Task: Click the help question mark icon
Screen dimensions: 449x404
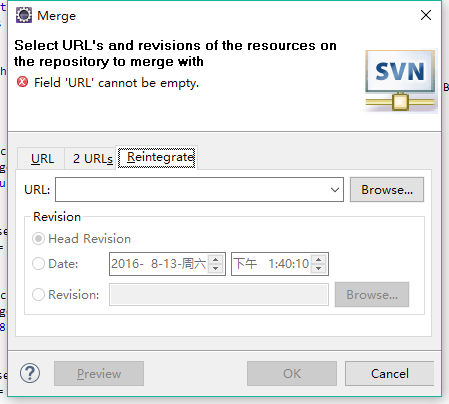Action: [30, 373]
